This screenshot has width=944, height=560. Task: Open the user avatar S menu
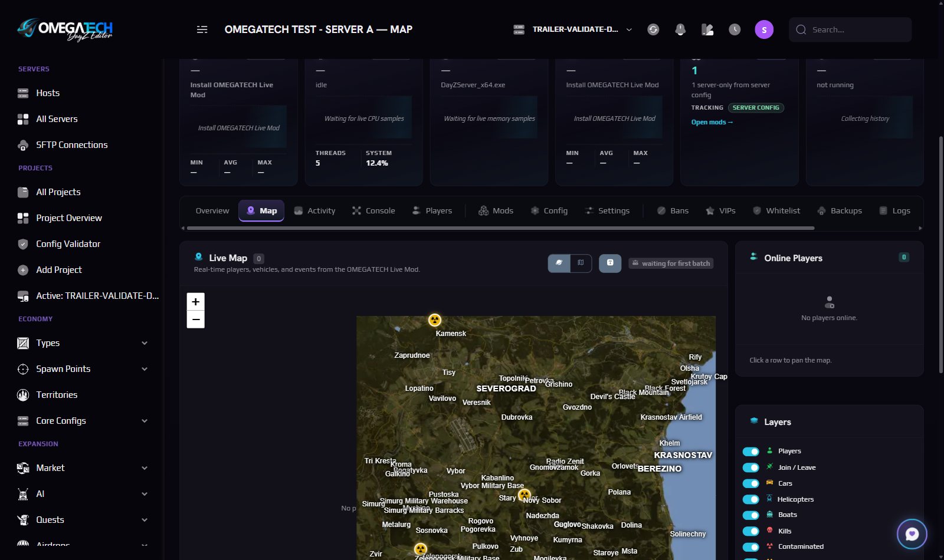764,29
